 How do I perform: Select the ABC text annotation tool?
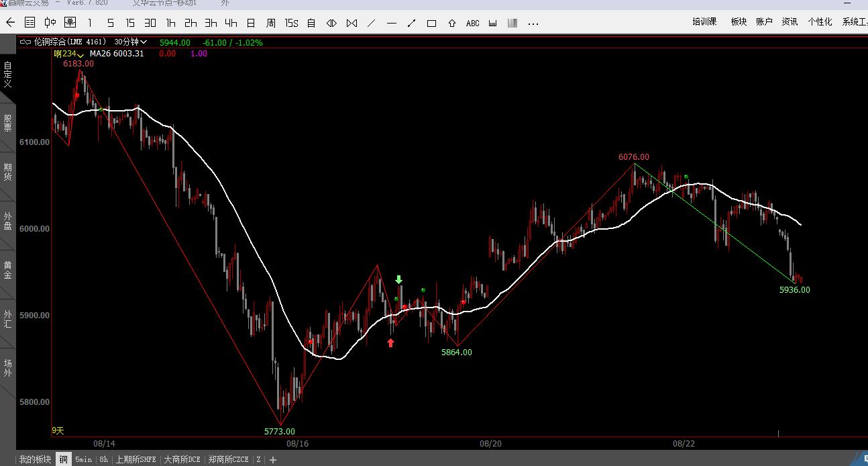(x=472, y=24)
